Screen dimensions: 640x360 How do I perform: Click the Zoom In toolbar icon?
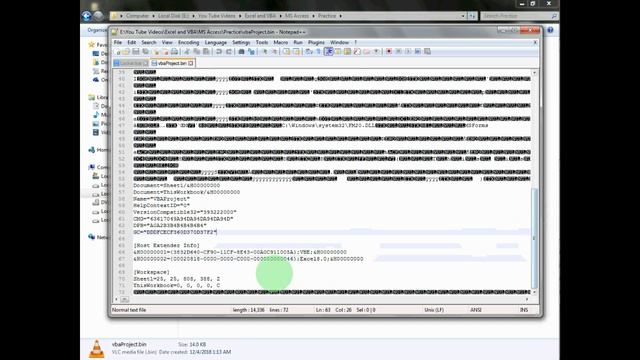[264, 51]
